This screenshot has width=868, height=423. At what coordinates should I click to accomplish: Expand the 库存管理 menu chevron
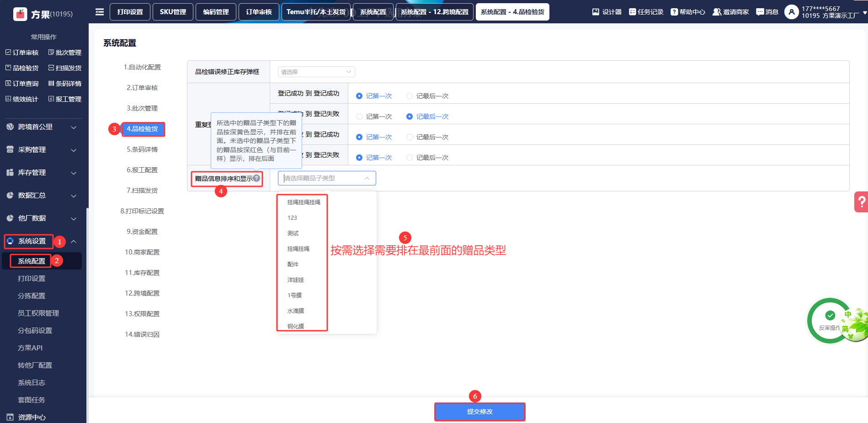tap(74, 173)
